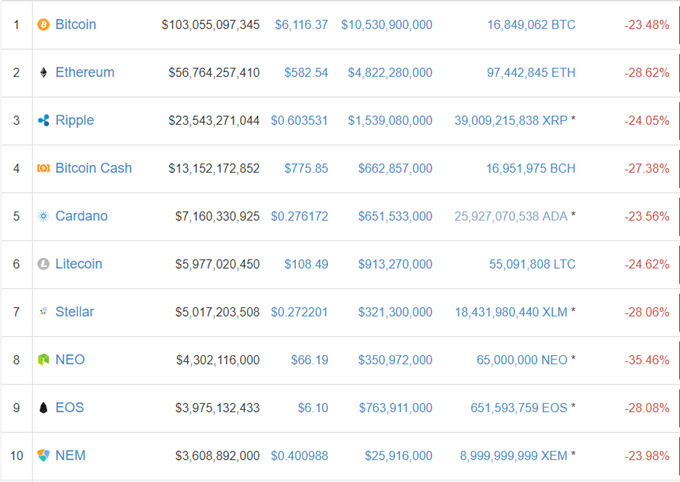The height and width of the screenshot is (482, 680).
Task: Click the orange Bitcoin logo icon
Action: click(x=43, y=25)
